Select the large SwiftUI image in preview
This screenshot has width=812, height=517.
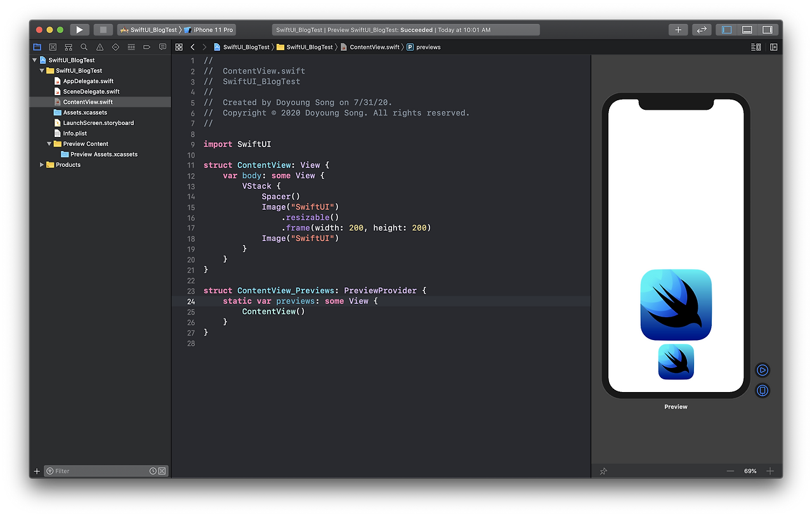pyautogui.click(x=676, y=304)
